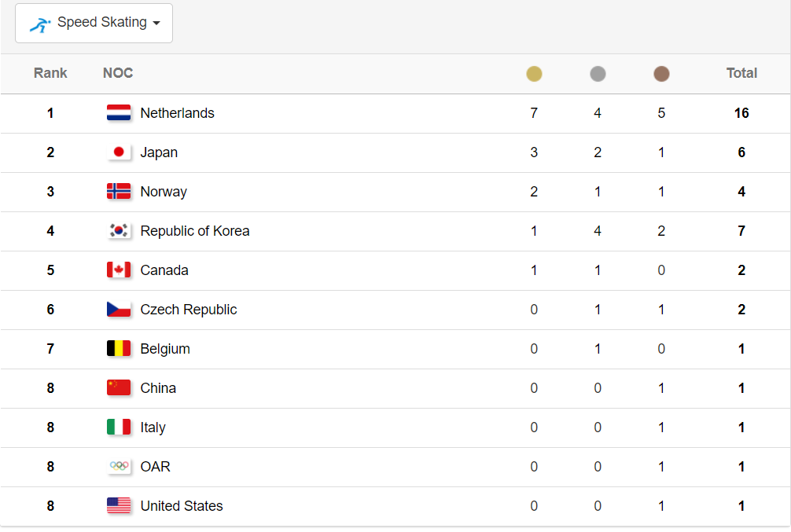Sort table by NOC header
The height and width of the screenshot is (532, 791).
[117, 73]
